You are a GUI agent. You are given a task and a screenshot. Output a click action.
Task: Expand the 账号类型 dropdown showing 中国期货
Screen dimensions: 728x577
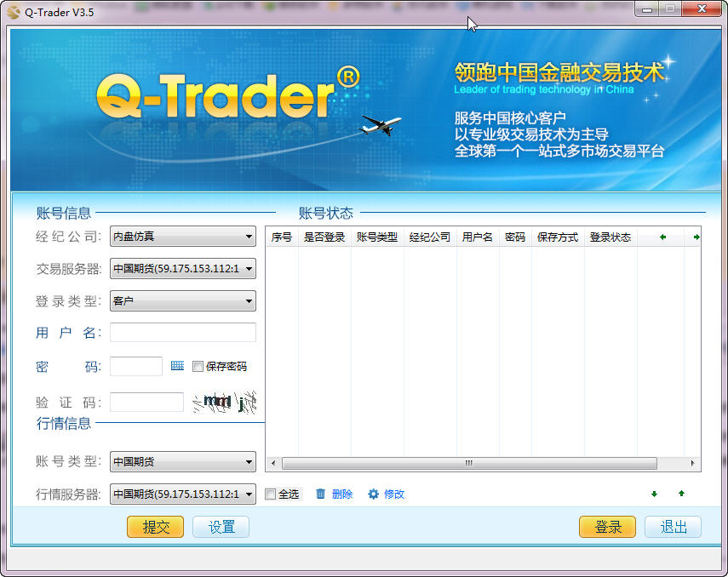point(183,461)
